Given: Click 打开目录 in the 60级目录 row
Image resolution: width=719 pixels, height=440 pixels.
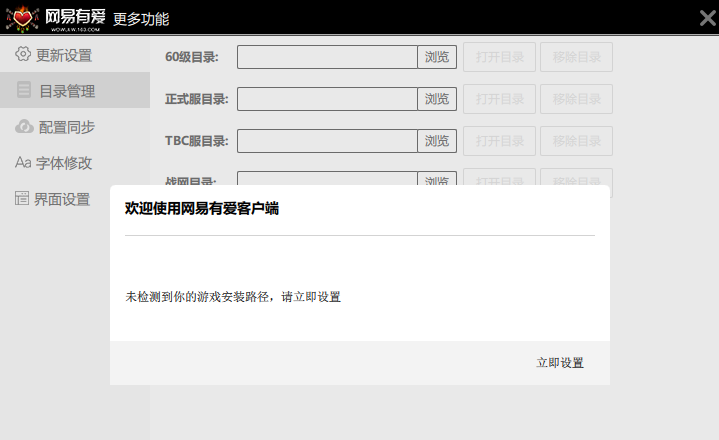Looking at the screenshot, I should point(500,57).
